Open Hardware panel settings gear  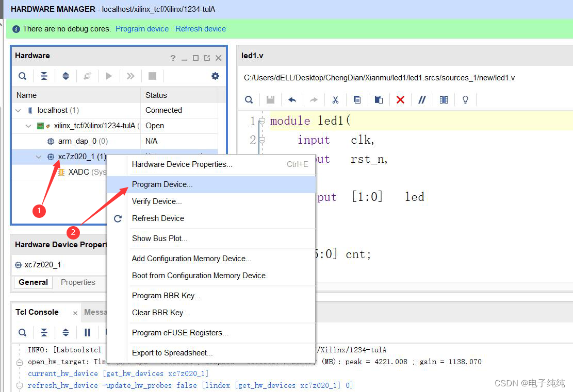[215, 76]
